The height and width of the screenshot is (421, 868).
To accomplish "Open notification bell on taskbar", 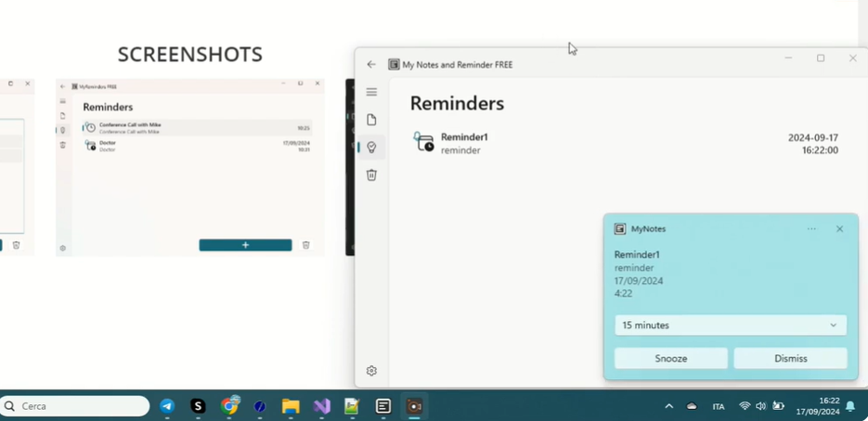I will [x=850, y=406].
